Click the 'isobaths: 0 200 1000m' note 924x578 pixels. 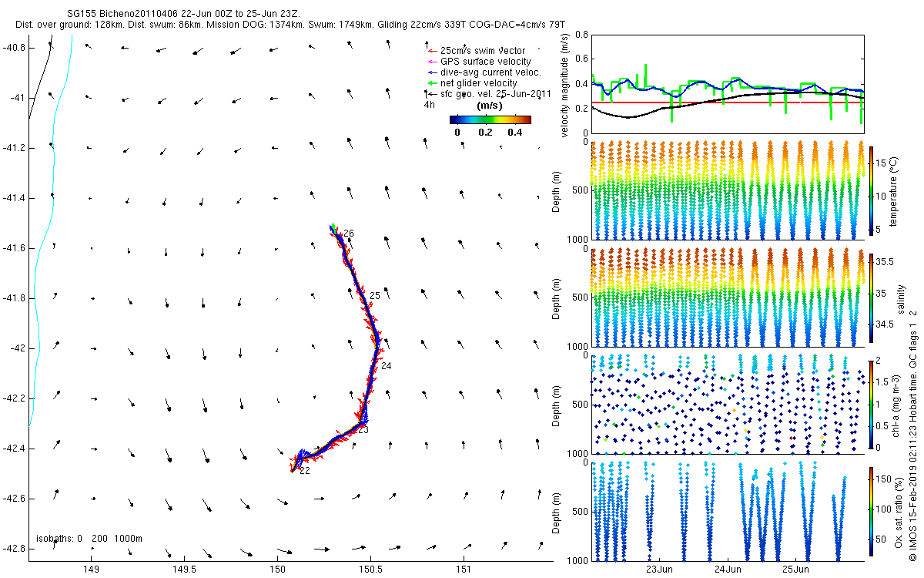pos(89,539)
